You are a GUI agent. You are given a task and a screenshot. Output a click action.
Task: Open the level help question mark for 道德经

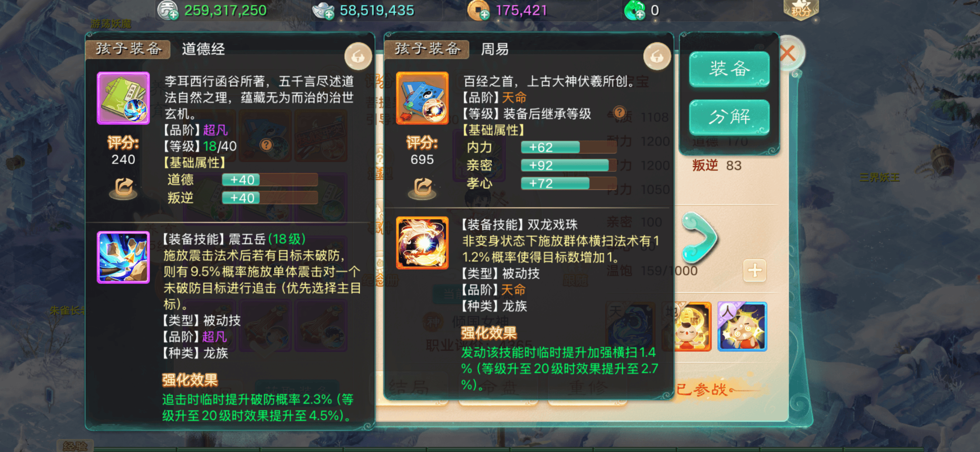click(x=266, y=145)
